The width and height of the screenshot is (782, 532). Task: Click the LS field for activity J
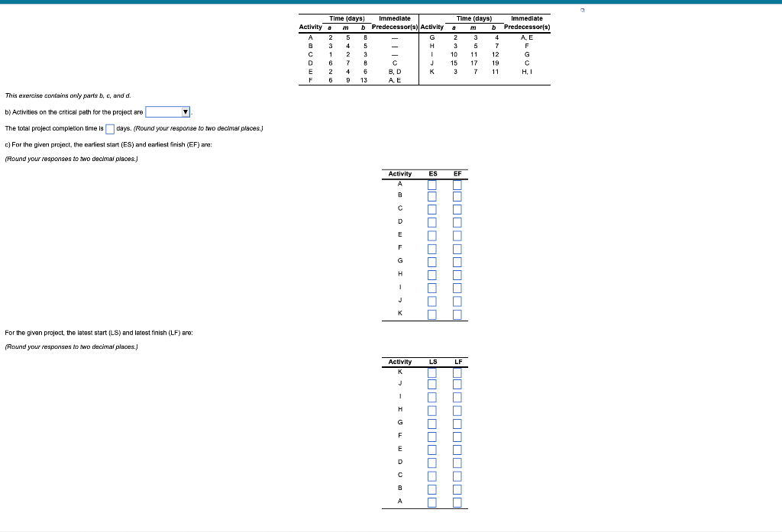tap(432, 385)
